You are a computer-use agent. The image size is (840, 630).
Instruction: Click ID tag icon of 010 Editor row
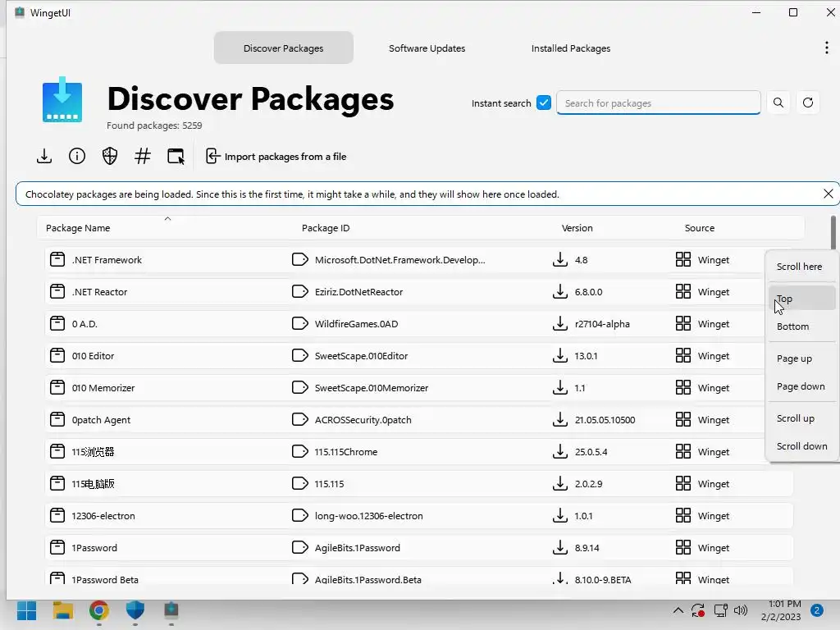pos(300,355)
